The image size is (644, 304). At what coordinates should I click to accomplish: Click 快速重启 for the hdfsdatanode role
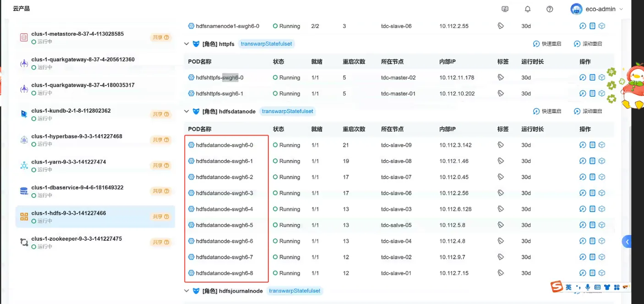547,111
